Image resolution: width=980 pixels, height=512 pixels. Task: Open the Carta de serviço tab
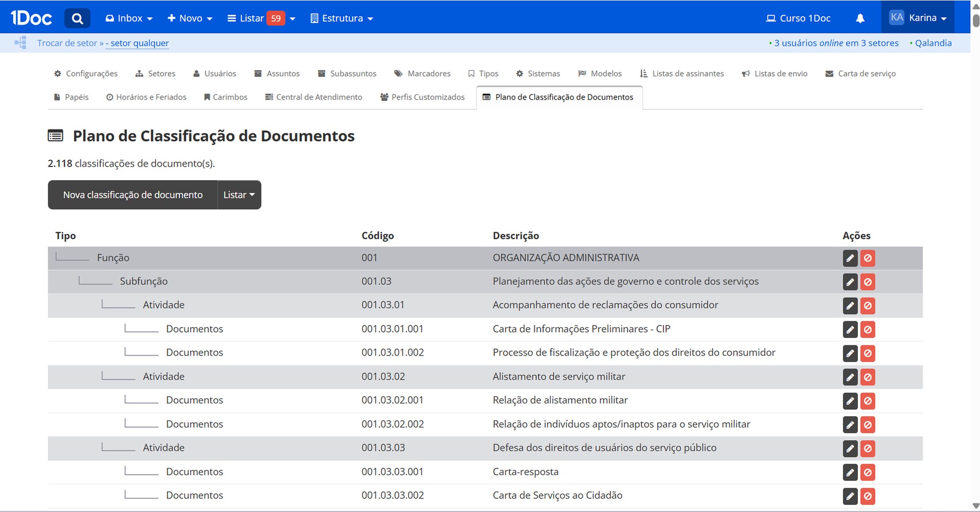(x=860, y=74)
